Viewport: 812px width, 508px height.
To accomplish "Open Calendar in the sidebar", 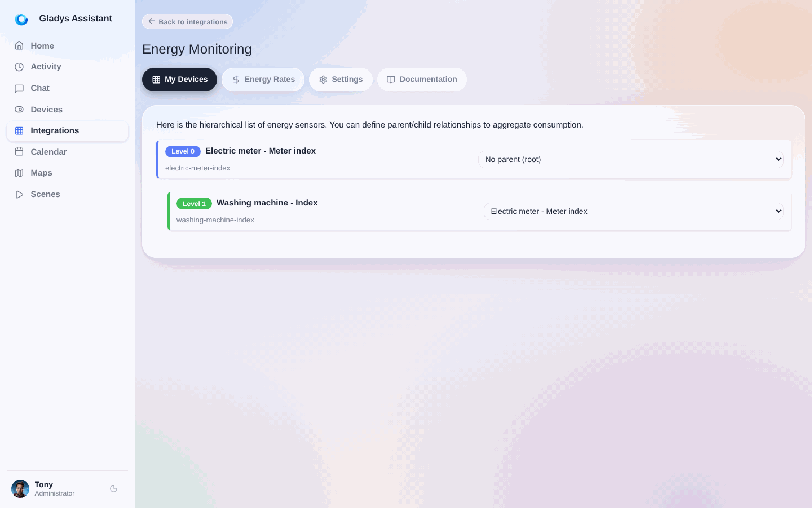I will pos(67,152).
